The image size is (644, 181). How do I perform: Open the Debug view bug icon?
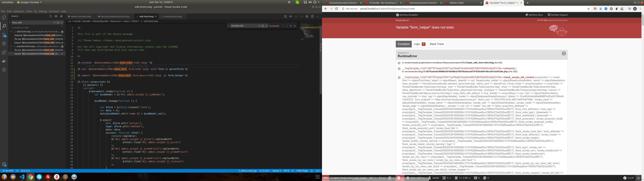(4, 44)
